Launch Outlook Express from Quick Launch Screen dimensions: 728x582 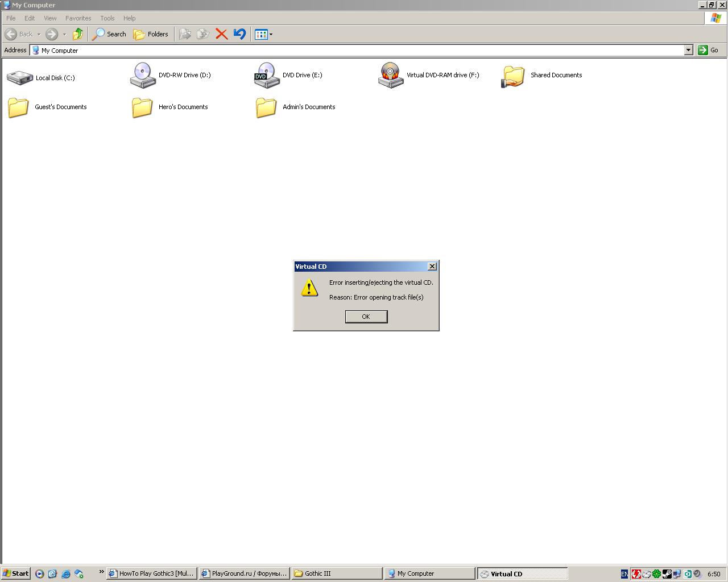52,574
